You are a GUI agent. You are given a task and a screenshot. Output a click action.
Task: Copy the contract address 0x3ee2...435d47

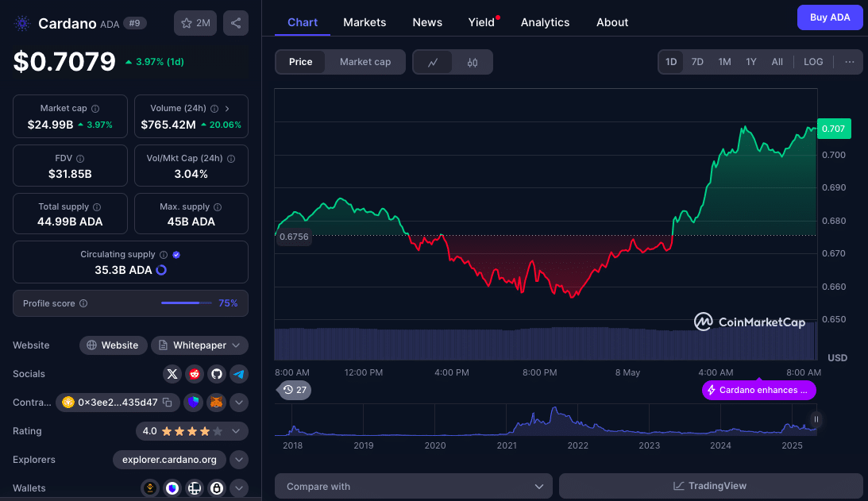click(x=168, y=403)
